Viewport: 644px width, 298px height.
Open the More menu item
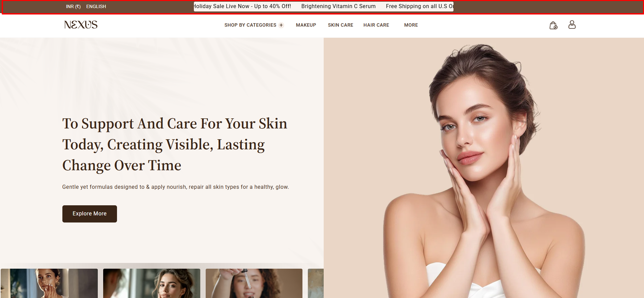[x=411, y=25]
